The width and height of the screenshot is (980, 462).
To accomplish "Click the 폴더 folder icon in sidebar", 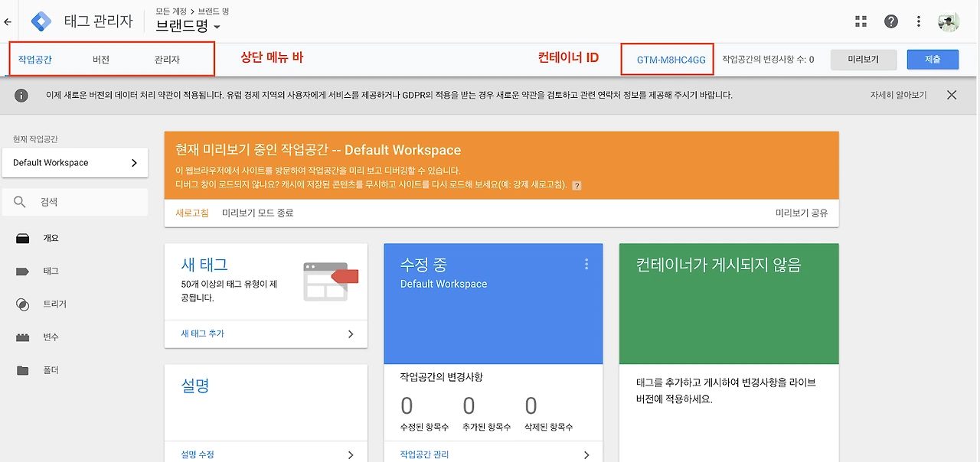I will click(23, 370).
